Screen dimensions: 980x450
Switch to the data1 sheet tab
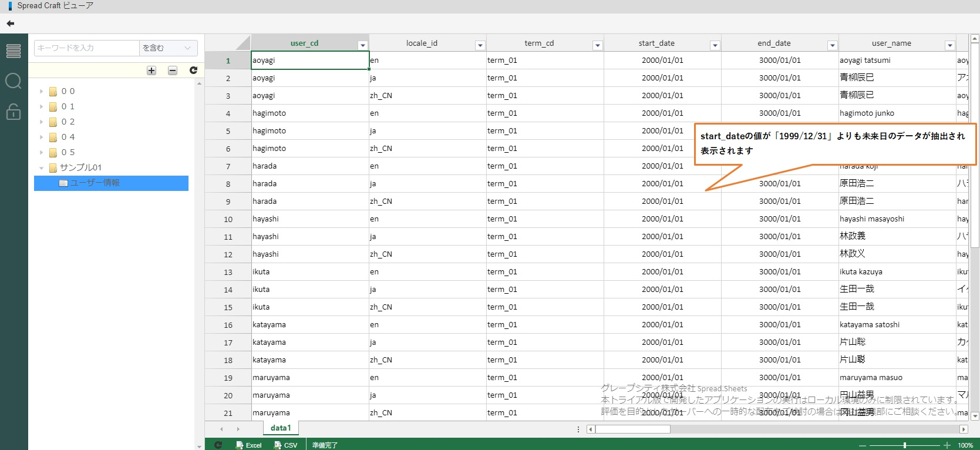pyautogui.click(x=281, y=428)
